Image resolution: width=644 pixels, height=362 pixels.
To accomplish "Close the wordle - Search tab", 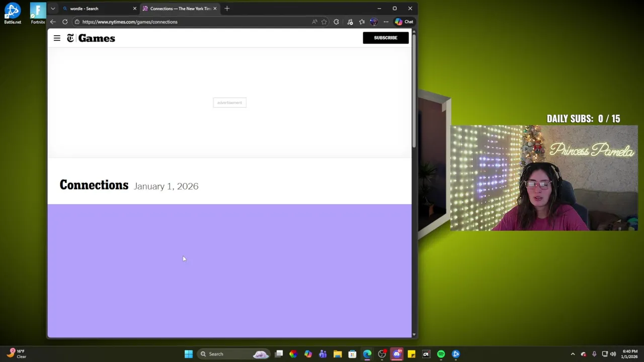I will tap(134, 9).
